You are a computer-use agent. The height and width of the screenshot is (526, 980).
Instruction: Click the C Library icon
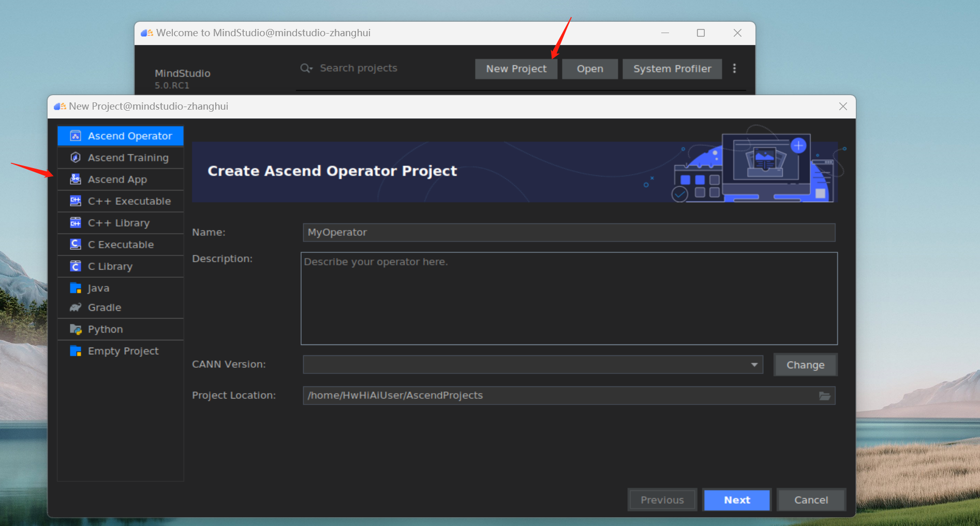(x=76, y=266)
